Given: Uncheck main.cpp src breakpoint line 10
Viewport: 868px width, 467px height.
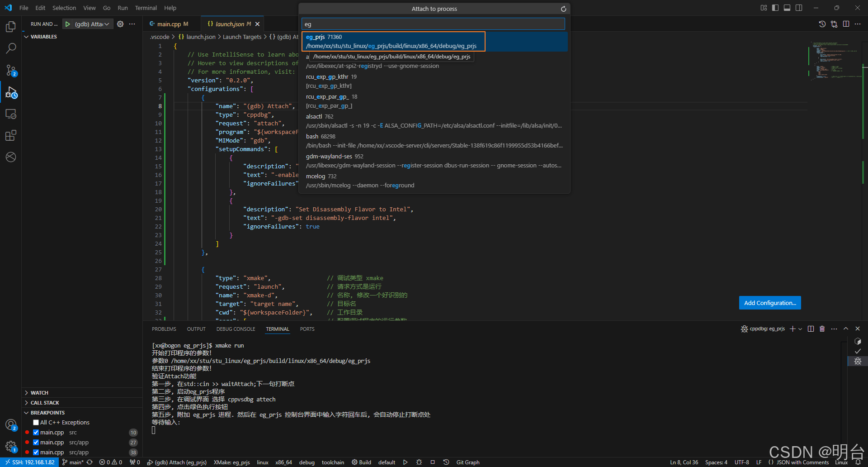Looking at the screenshot, I should coord(36,433).
